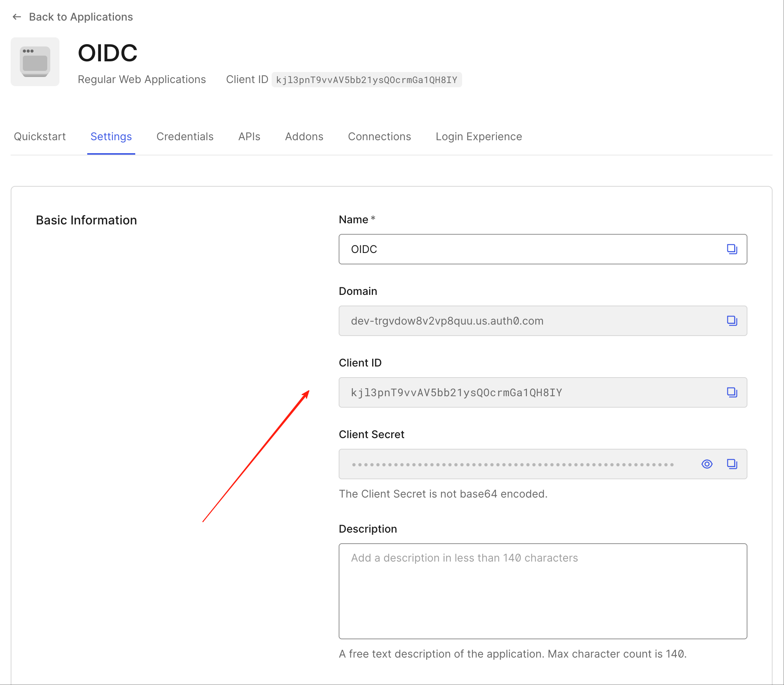Copy the Client ID value
This screenshot has width=784, height=685.
tap(732, 392)
